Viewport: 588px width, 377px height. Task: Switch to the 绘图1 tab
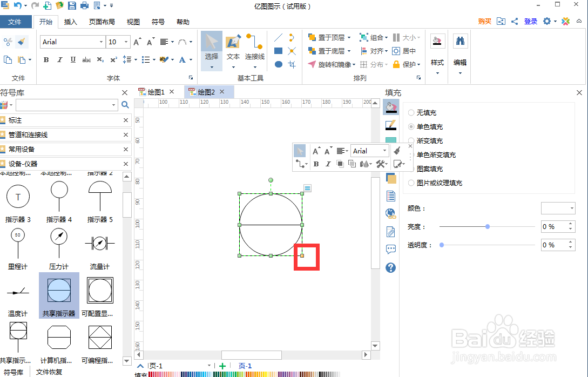(x=156, y=92)
